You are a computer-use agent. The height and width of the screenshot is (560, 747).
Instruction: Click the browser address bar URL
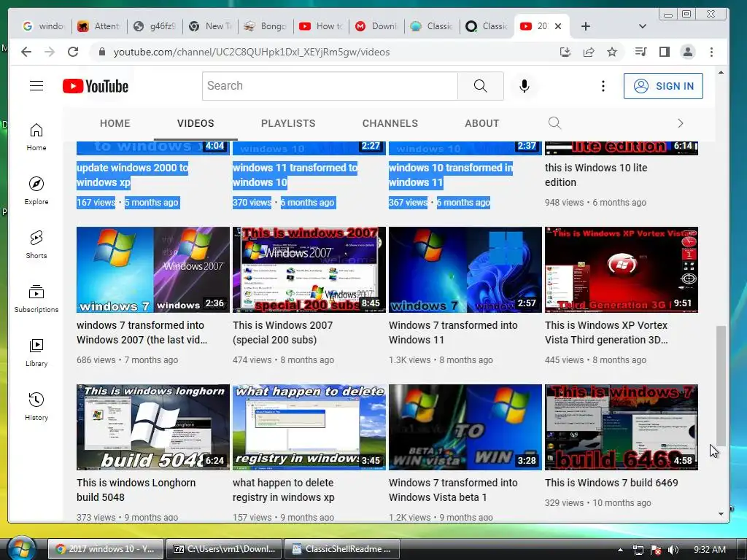252,52
